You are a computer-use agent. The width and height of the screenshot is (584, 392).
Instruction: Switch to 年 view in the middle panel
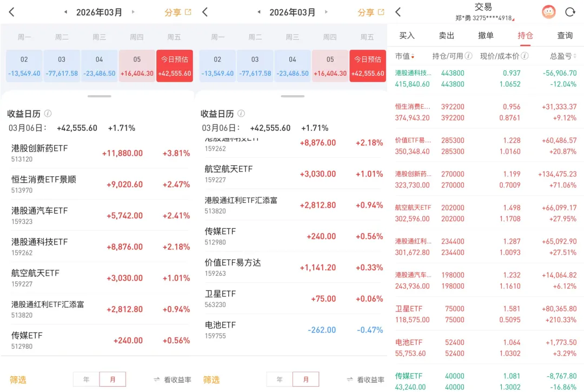pos(280,380)
